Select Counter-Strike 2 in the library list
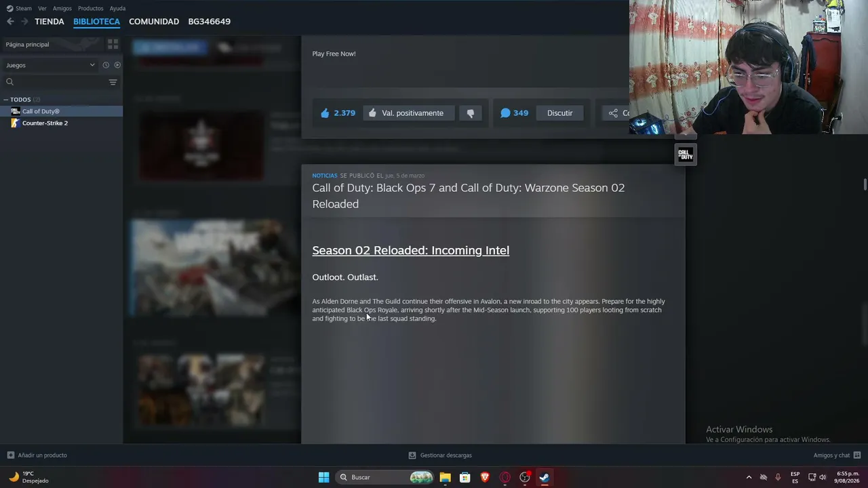This screenshot has height=488, width=868. (x=61, y=123)
